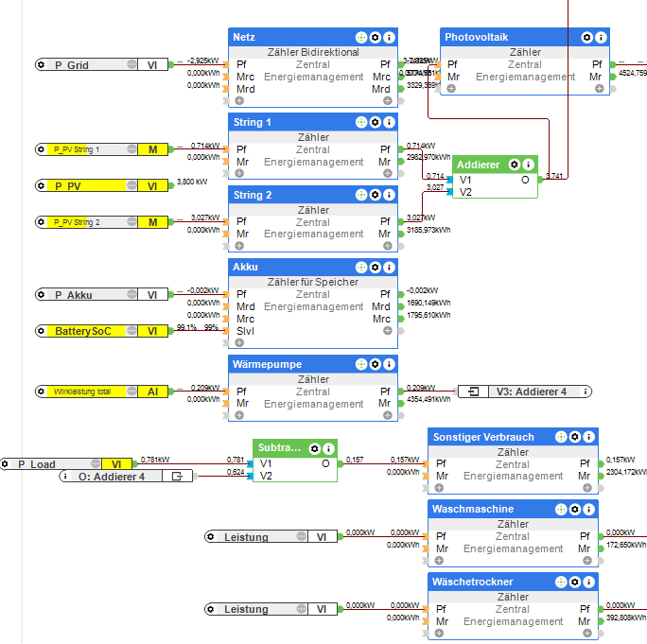
Task: Select the Leistung input feeding Wäschetrockner
Action: [x=271, y=609]
